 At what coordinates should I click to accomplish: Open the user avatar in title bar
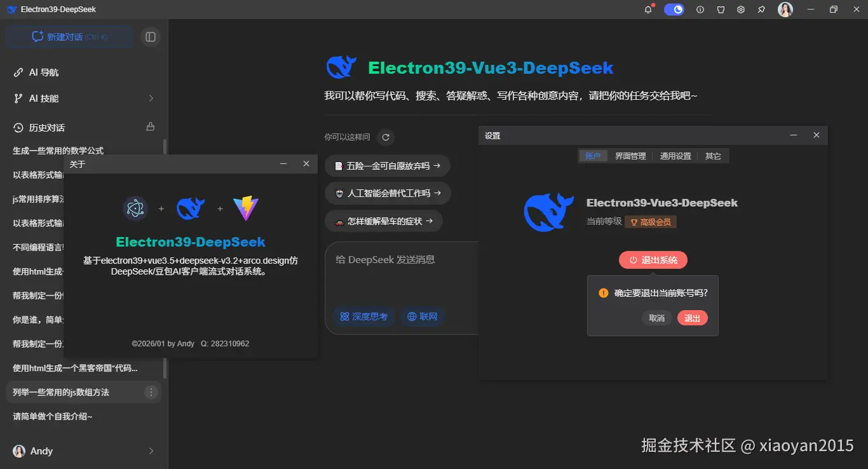click(785, 10)
